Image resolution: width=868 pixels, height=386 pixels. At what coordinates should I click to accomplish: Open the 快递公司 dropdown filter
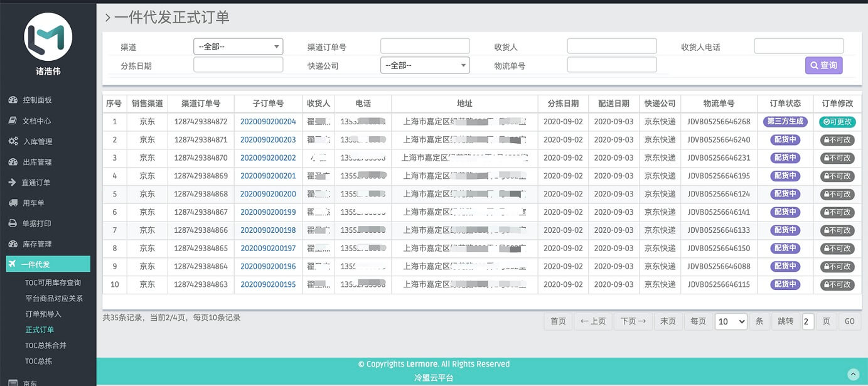(x=425, y=65)
